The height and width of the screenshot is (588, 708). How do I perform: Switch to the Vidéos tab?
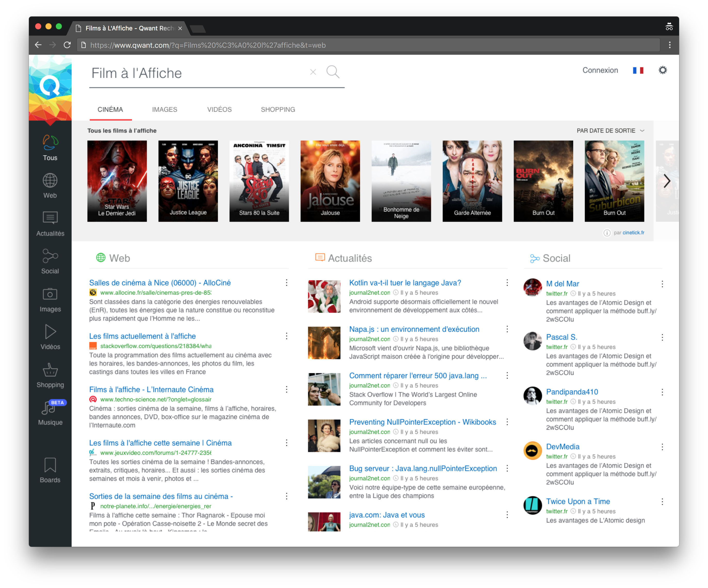pos(220,110)
